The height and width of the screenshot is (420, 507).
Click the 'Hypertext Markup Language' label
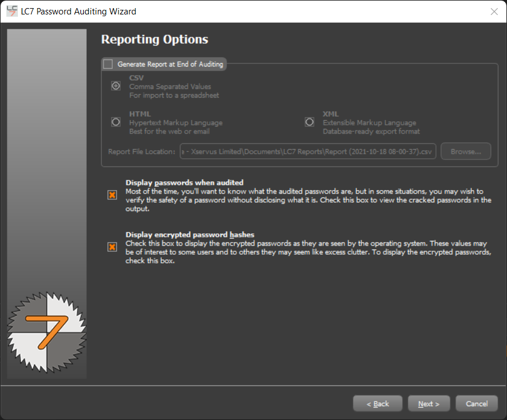click(176, 123)
